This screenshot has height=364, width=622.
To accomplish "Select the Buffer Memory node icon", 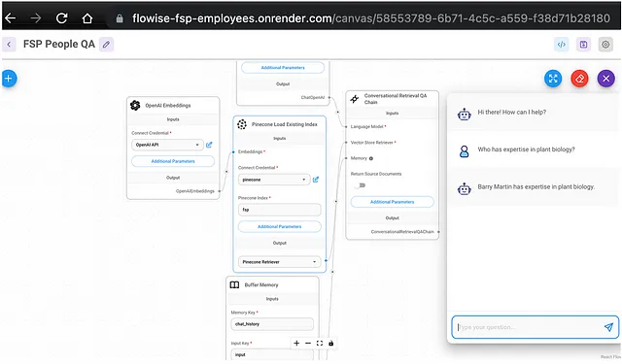I will 235,285.
